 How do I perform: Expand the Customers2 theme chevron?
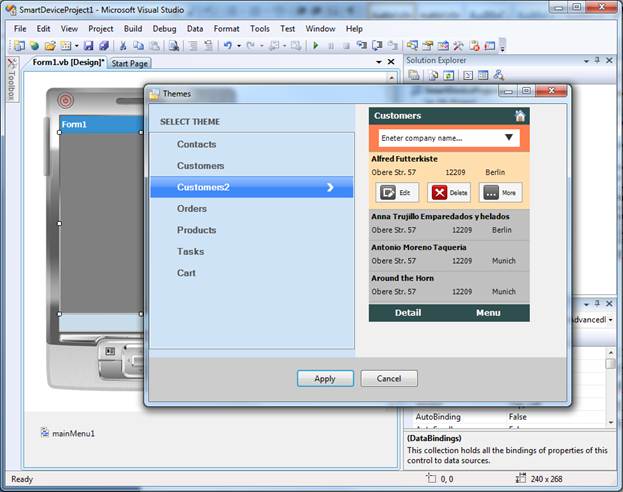(x=330, y=187)
